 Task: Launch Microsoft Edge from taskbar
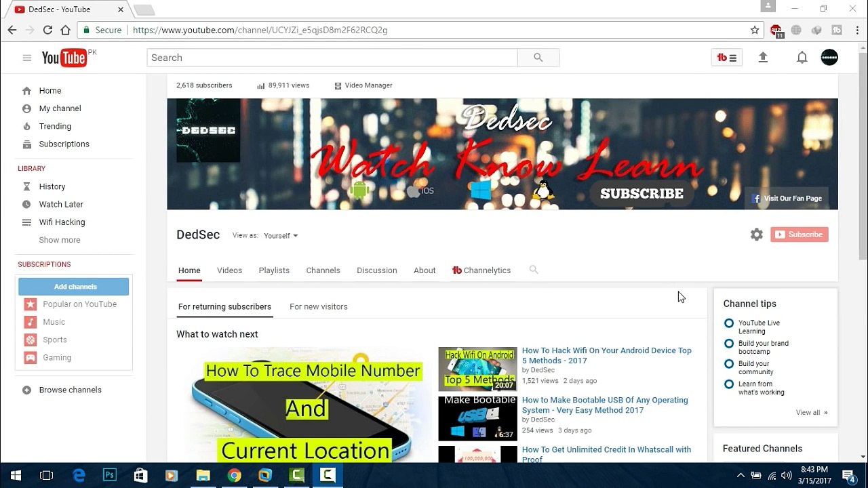(79, 476)
